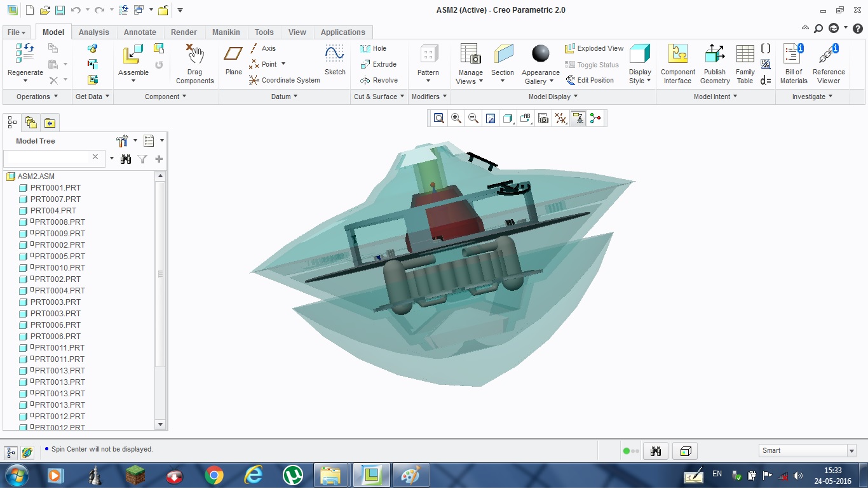Expand the Get Data group
Viewport: 868px width, 489px height.
92,97
